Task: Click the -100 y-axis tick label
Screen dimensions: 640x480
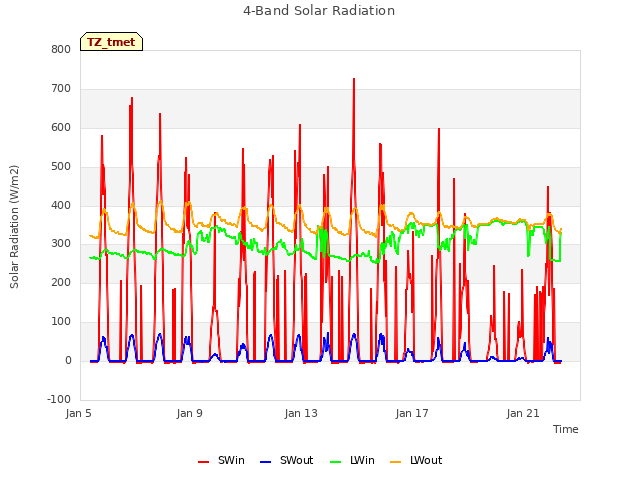Action: [x=59, y=399]
